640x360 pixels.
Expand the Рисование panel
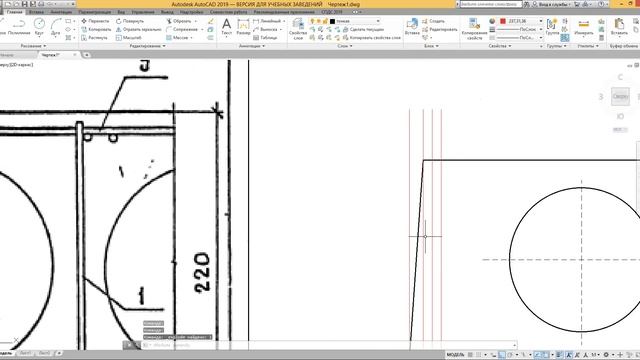coord(33,46)
